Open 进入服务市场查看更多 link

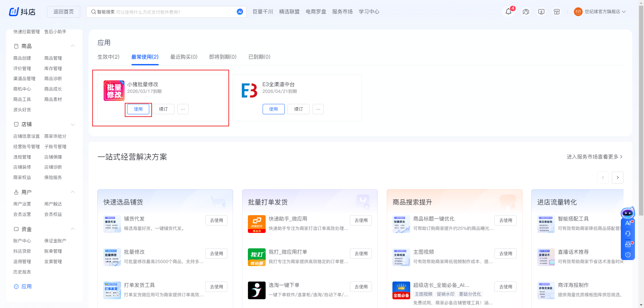pos(594,157)
